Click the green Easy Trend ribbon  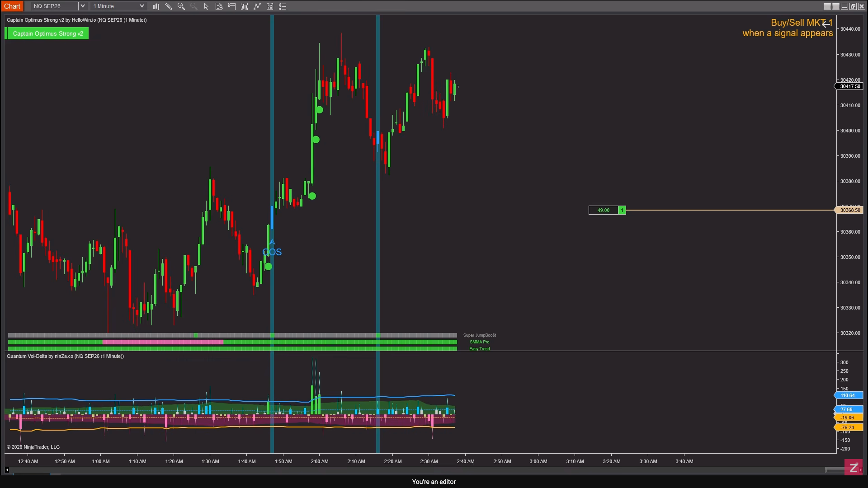[x=232, y=349]
